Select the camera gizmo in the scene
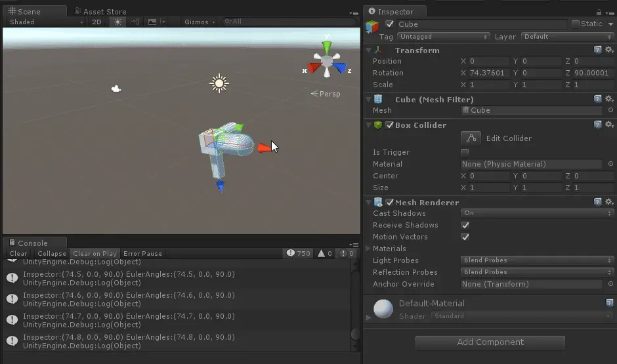 (x=116, y=89)
